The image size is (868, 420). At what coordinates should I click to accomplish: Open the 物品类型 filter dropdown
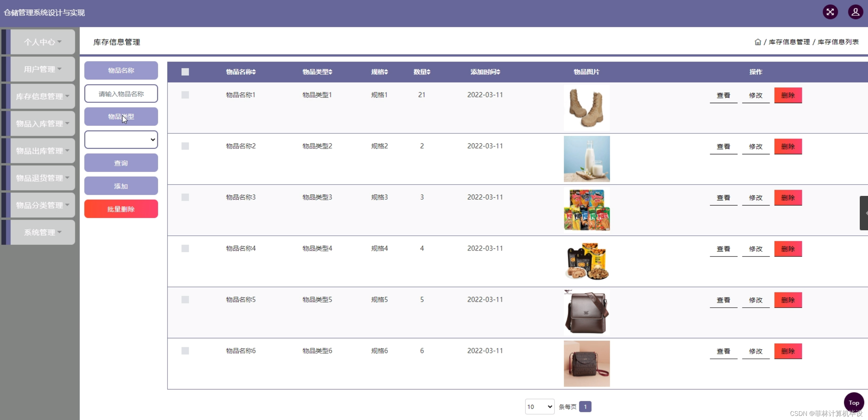(x=121, y=140)
